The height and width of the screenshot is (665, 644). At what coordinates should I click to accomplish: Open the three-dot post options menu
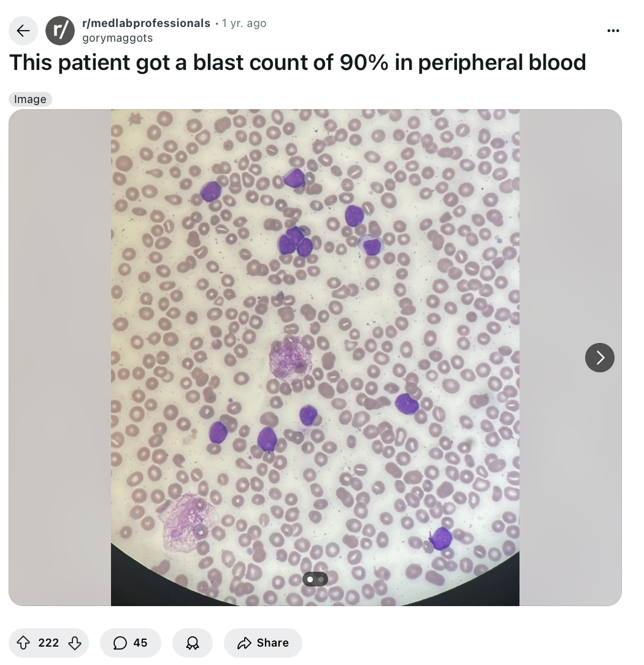613,31
